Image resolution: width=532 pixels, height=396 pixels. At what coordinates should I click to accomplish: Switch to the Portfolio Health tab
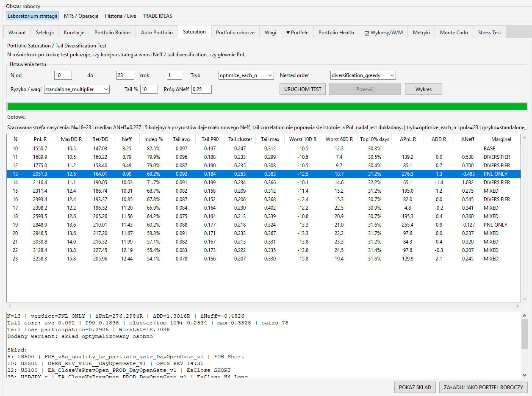[x=336, y=33]
